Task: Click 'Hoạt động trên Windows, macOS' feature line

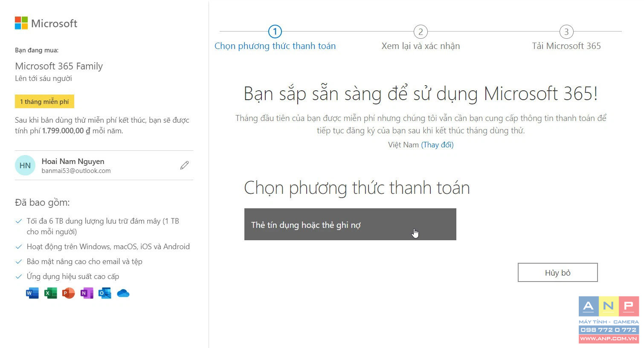Action: point(108,247)
